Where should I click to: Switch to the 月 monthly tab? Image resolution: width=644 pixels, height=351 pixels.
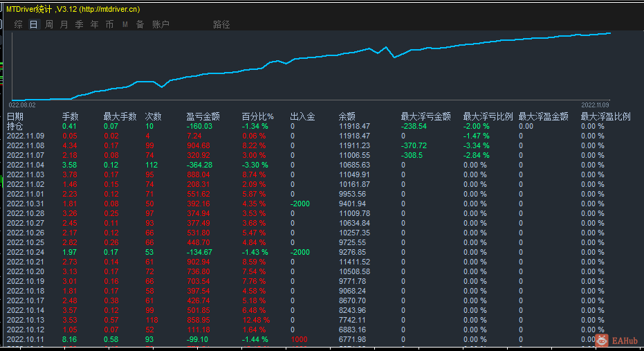click(x=64, y=24)
